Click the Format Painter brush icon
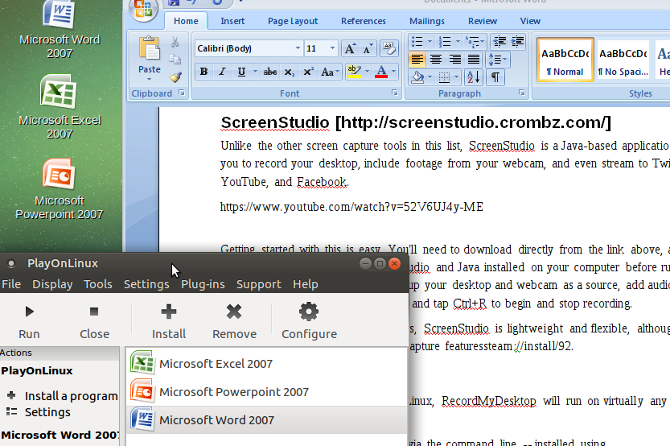The image size is (670, 446). [x=175, y=75]
